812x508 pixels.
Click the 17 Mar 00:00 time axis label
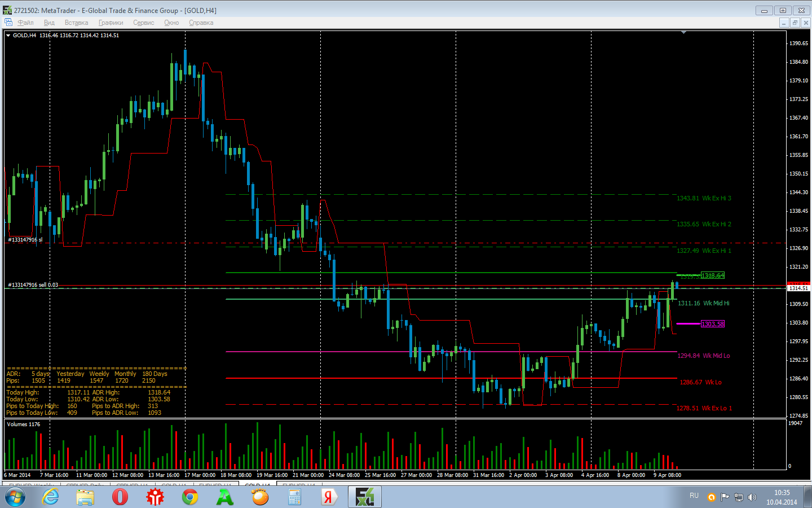tap(200, 475)
